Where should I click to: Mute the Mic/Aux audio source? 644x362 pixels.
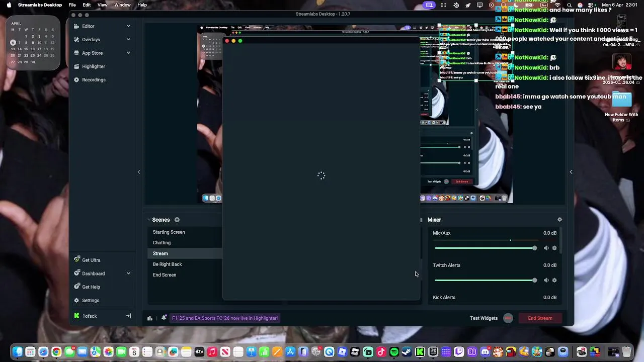click(546, 248)
